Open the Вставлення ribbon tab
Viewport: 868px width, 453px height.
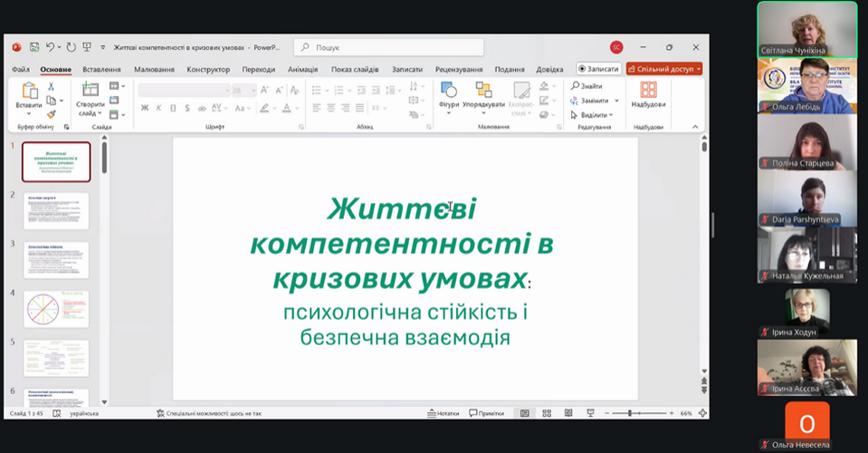(x=101, y=69)
